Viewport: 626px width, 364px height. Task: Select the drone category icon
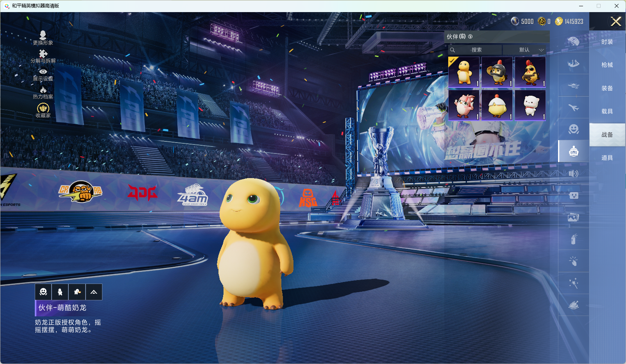[x=573, y=86]
